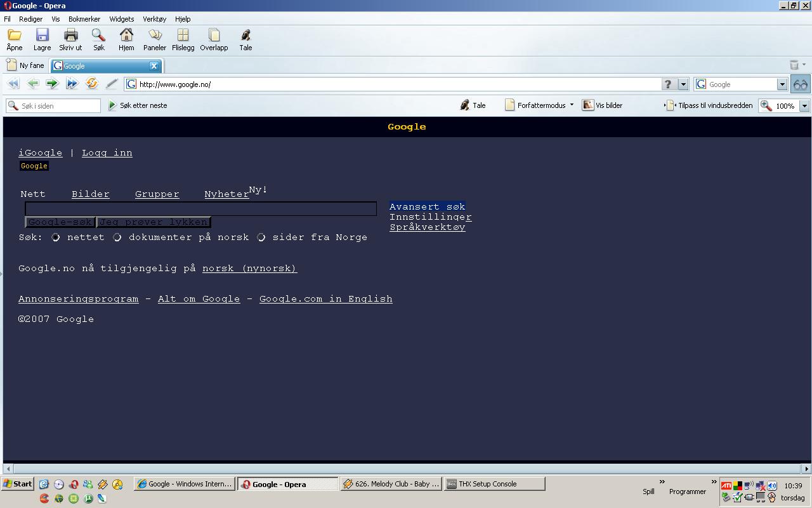Click the Avansert søk link
812x508 pixels.
tap(428, 207)
